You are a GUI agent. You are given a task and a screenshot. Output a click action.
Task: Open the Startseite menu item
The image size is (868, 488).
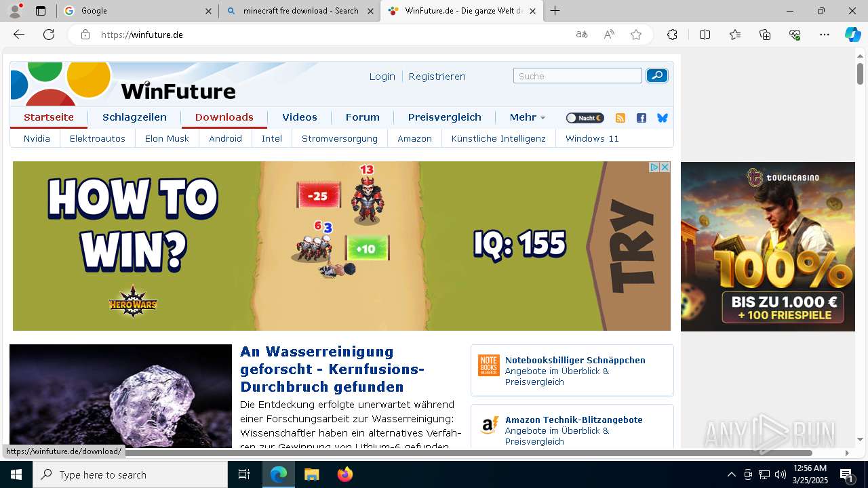point(49,117)
